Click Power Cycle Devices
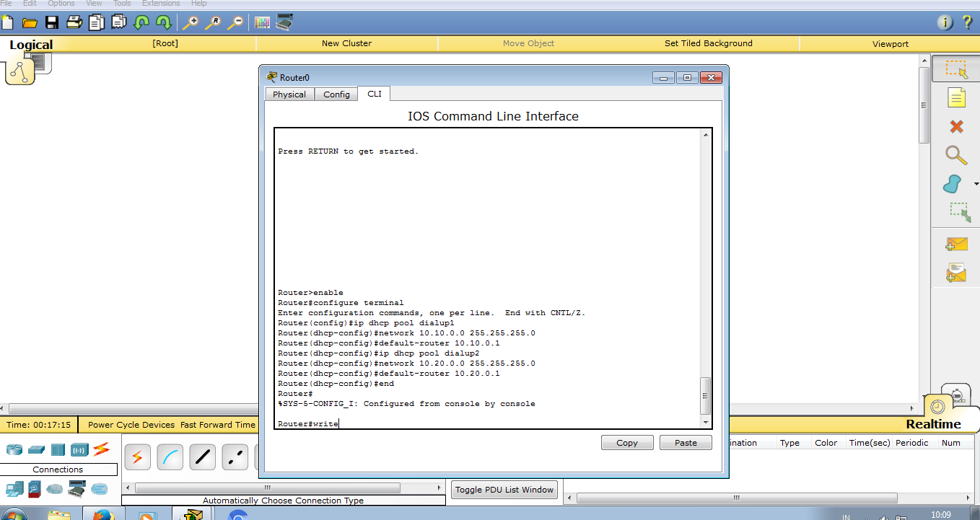The height and width of the screenshot is (520, 980). pyautogui.click(x=131, y=425)
